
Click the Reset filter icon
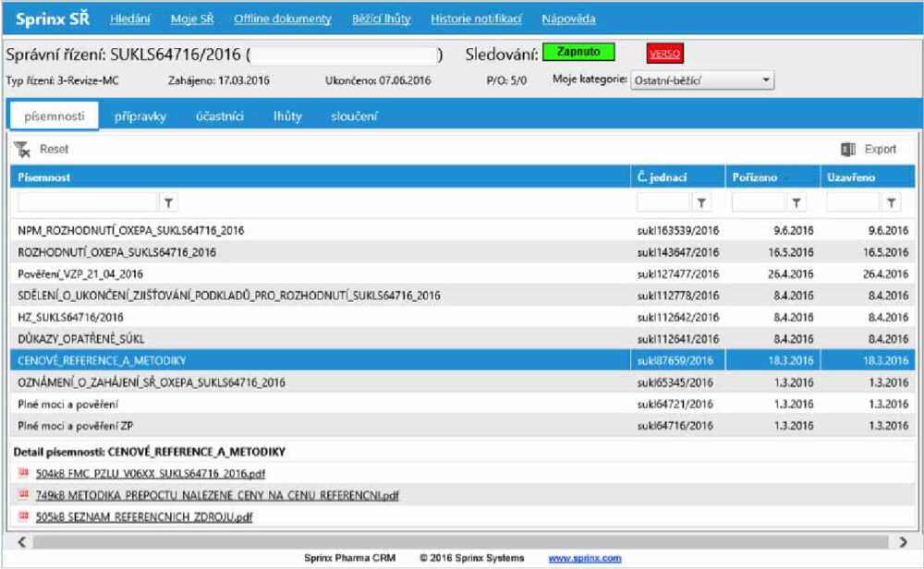coord(23,149)
